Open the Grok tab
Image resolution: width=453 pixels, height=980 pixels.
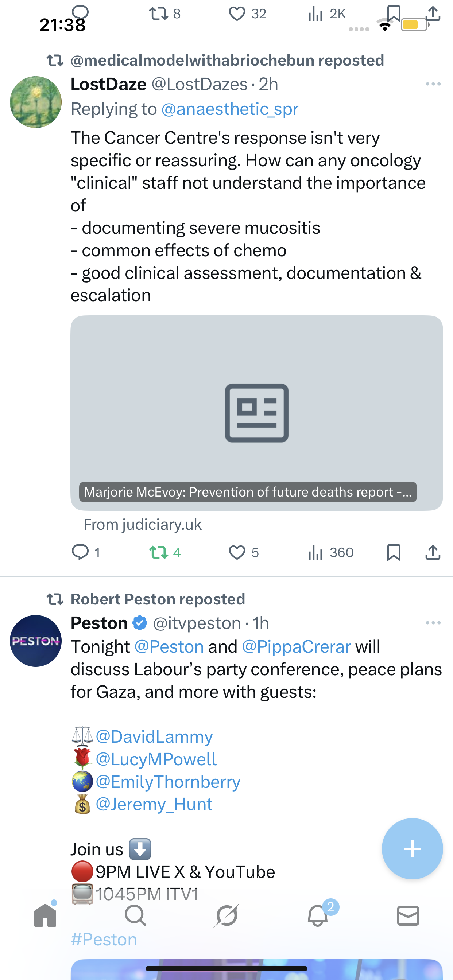[226, 915]
